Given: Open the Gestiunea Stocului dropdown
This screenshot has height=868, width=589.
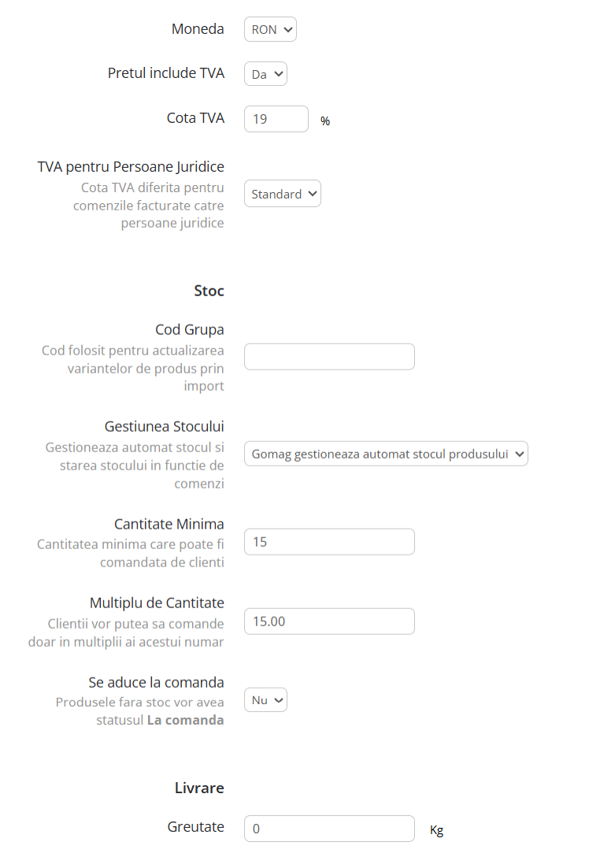Looking at the screenshot, I should click(x=386, y=454).
